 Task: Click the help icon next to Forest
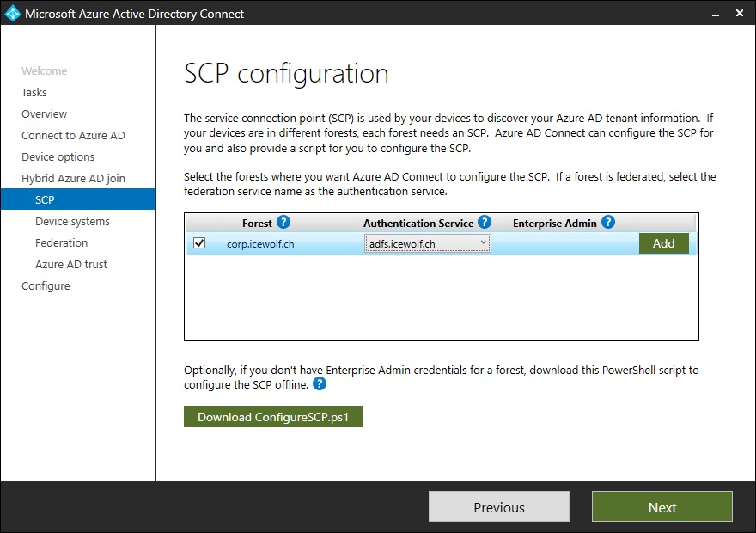283,223
